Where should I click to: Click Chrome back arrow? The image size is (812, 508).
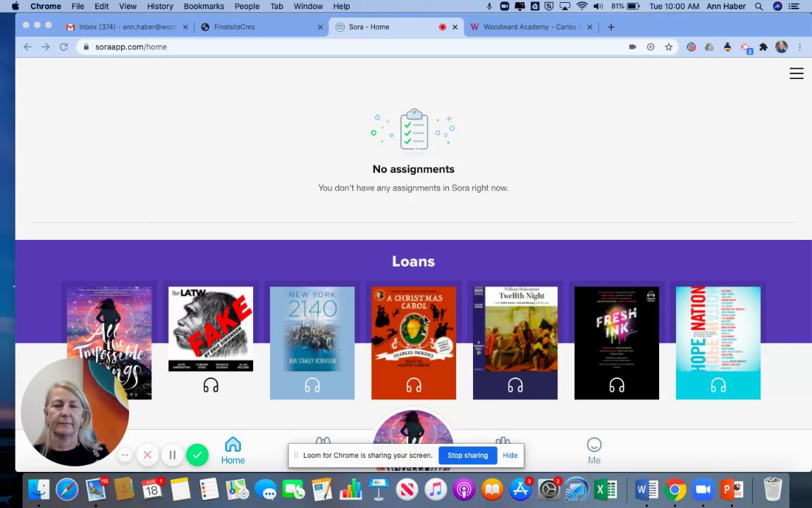tap(27, 47)
